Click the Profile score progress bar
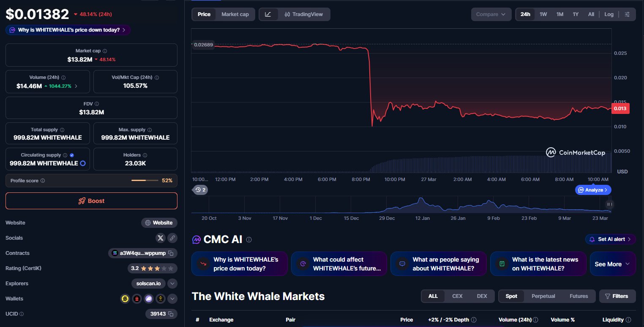 click(145, 181)
